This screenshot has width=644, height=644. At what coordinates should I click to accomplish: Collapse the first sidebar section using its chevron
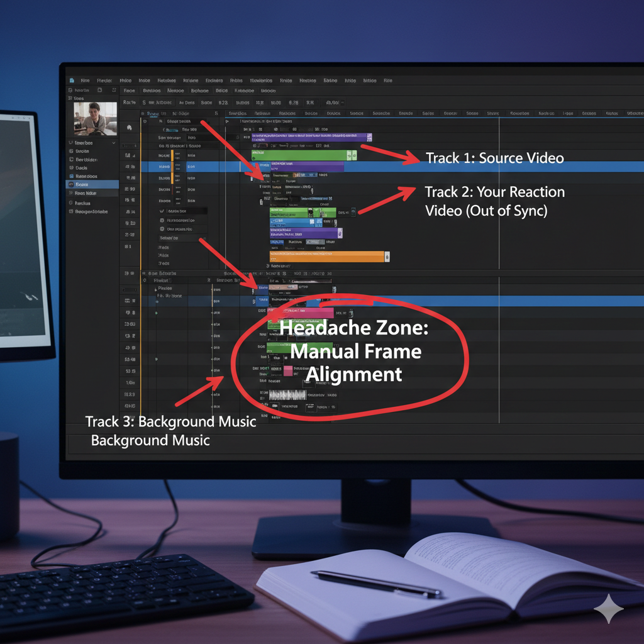pyautogui.click(x=114, y=143)
